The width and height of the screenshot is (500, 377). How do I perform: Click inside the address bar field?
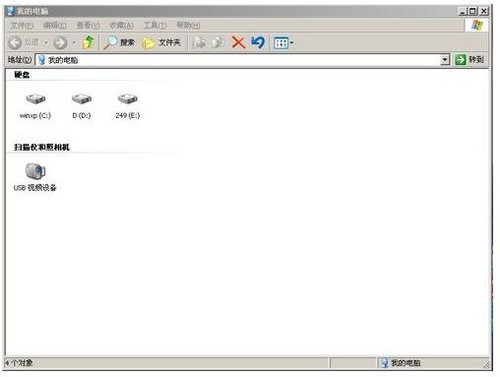[x=242, y=60]
